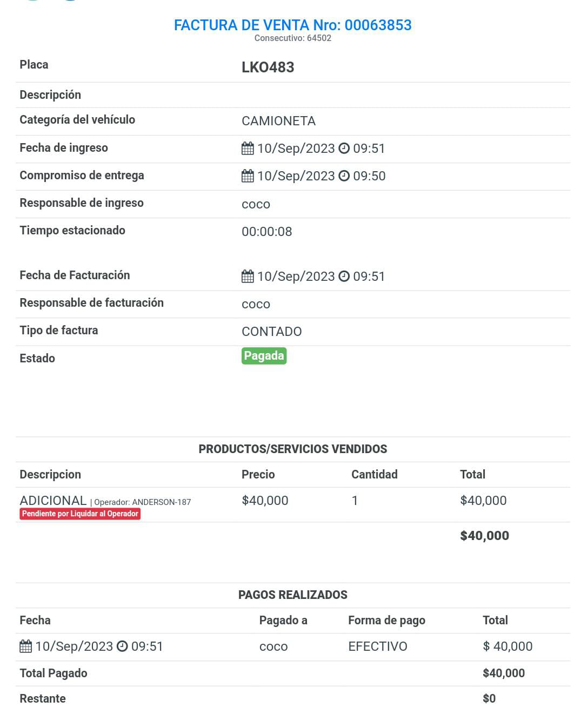Click the green Pagada status badge
The image size is (574, 728).
(264, 356)
